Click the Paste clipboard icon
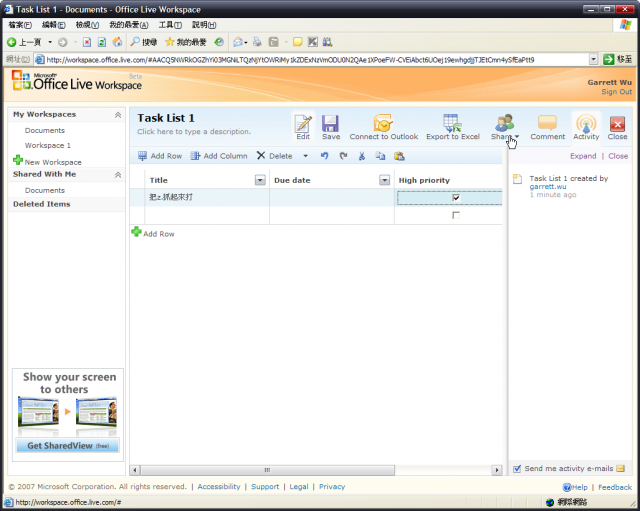Image resolution: width=640 pixels, height=511 pixels. click(399, 156)
